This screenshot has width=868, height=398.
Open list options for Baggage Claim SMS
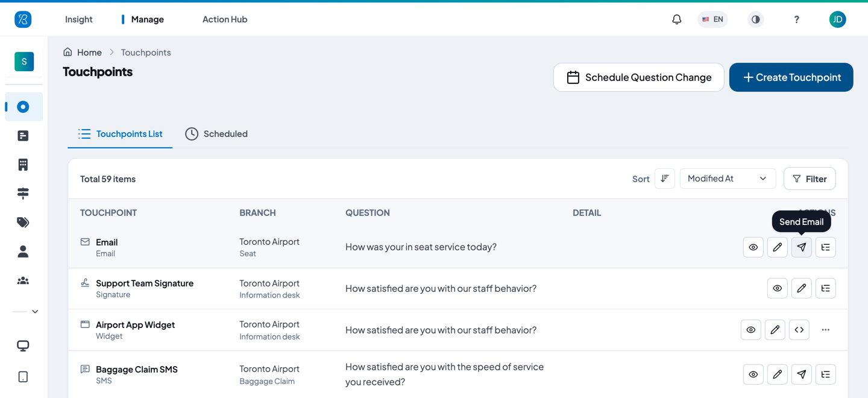pyautogui.click(x=826, y=374)
